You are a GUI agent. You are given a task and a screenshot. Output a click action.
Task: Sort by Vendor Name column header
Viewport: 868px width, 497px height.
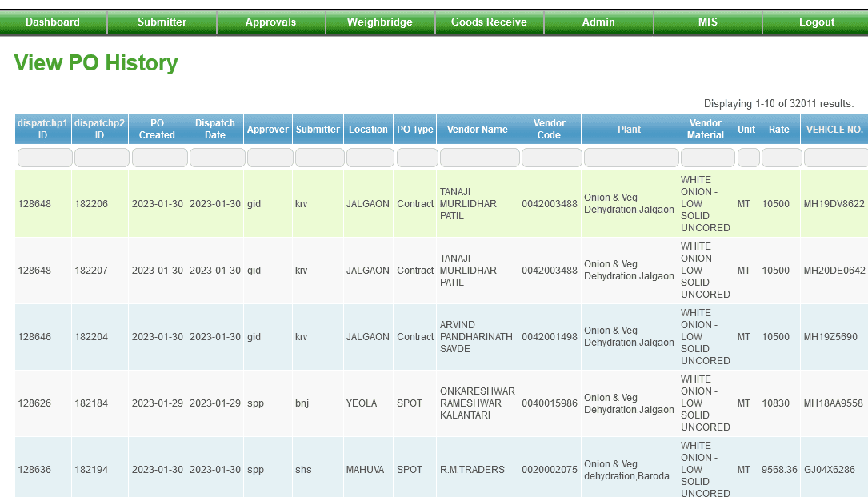click(477, 128)
